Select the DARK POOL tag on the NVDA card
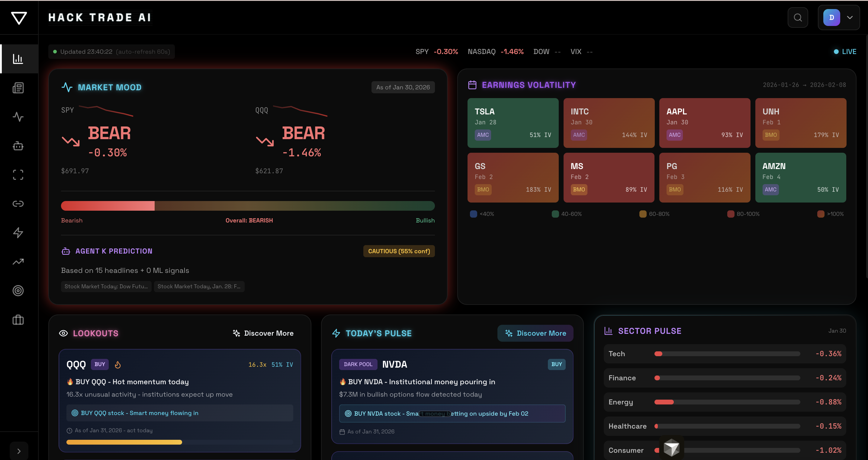The height and width of the screenshot is (460, 868). 358,364
